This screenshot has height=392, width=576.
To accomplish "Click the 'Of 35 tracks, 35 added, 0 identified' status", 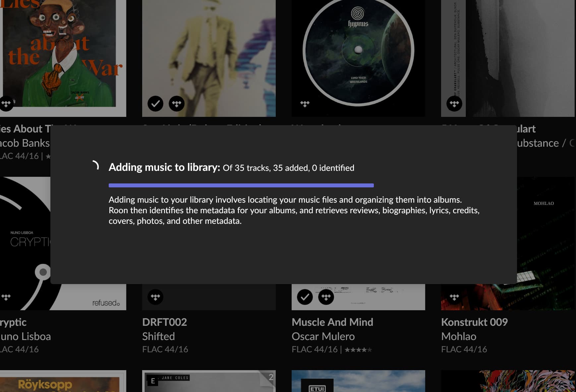I will (288, 168).
